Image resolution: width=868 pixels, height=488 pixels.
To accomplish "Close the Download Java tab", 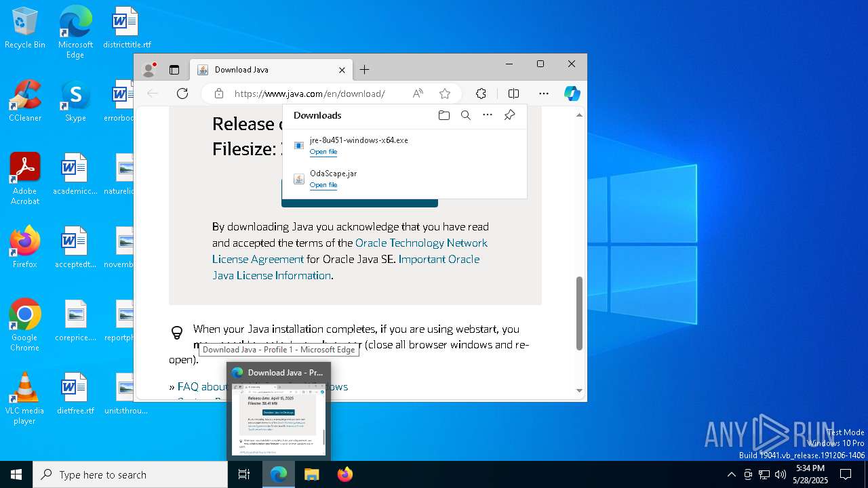I will coord(342,70).
